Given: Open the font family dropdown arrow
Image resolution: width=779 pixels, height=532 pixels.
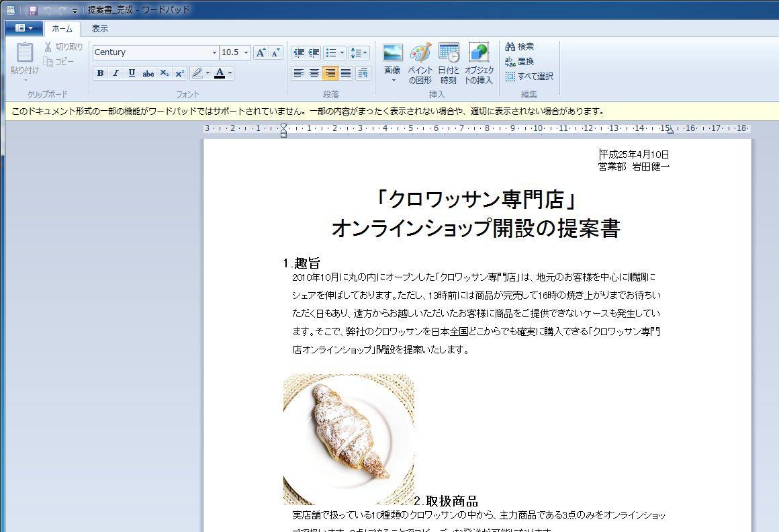Looking at the screenshot, I should pyautogui.click(x=215, y=52).
